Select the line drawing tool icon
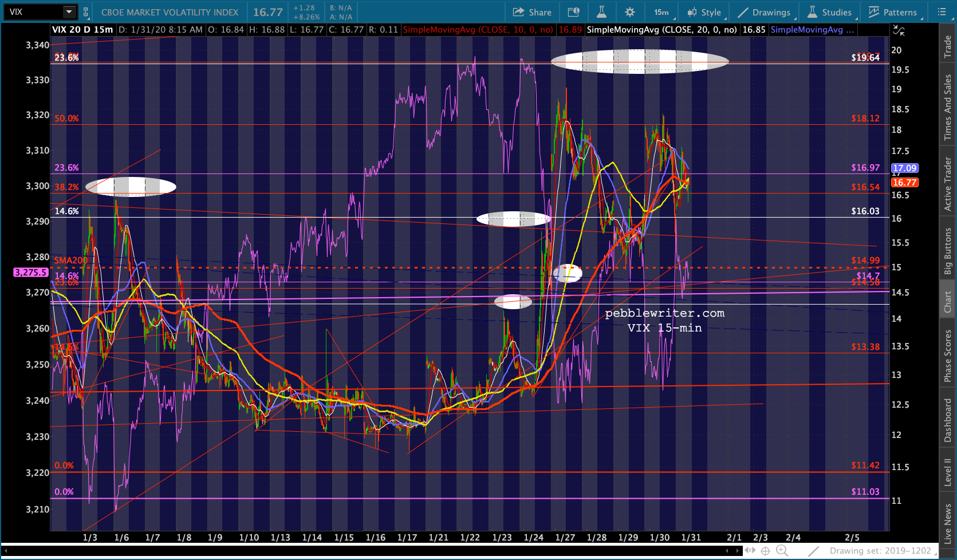This screenshot has height=560, width=957. click(x=813, y=551)
